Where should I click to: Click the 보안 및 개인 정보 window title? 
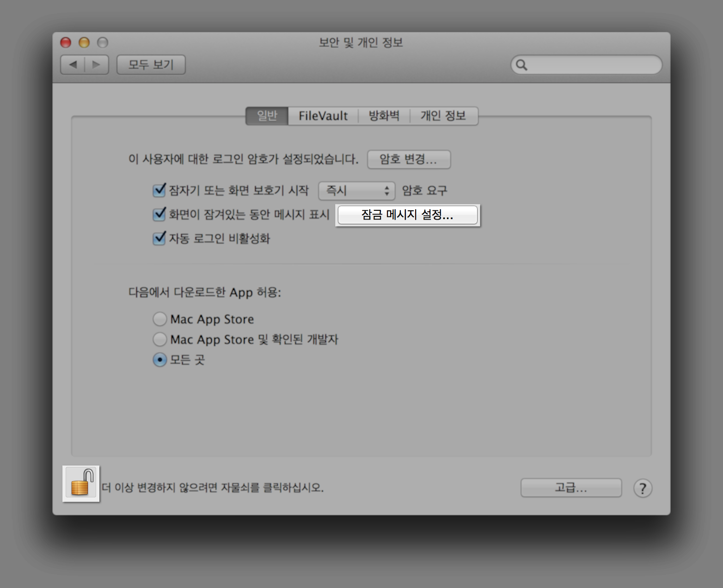click(361, 43)
